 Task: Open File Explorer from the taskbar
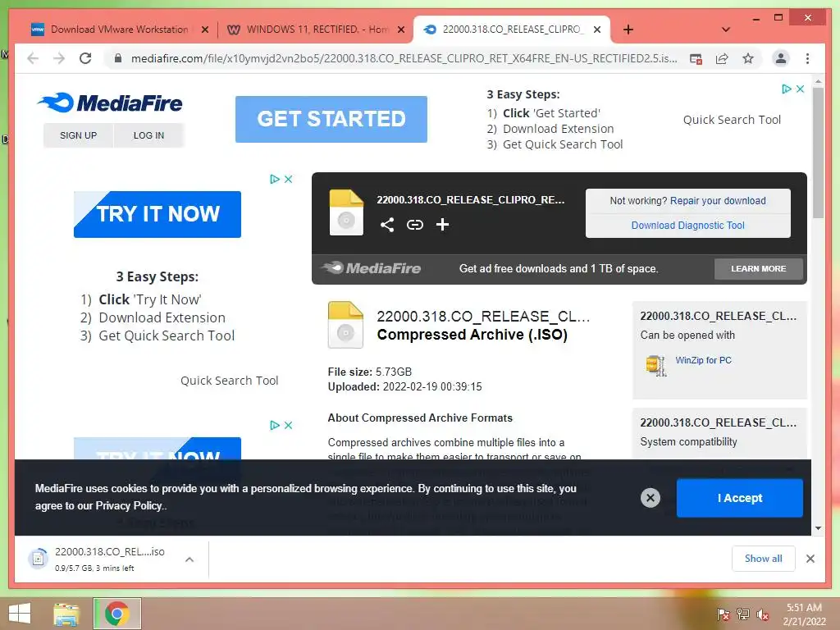point(66,614)
